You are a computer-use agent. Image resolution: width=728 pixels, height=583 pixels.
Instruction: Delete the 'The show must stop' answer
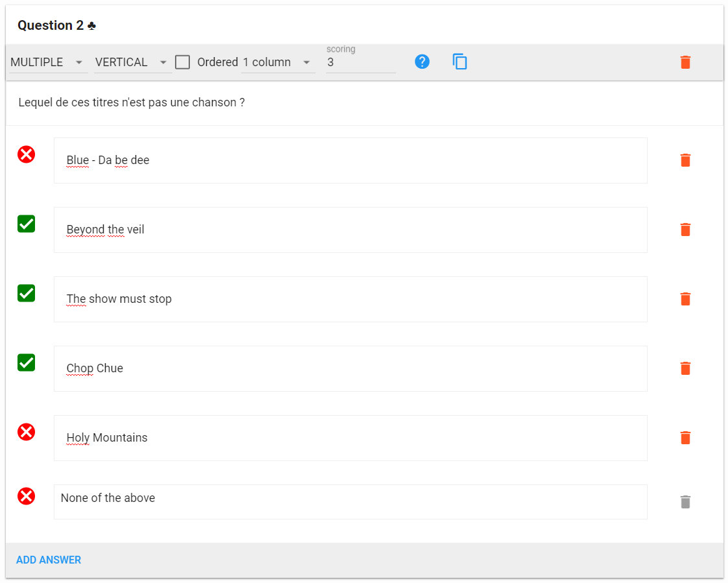point(685,299)
